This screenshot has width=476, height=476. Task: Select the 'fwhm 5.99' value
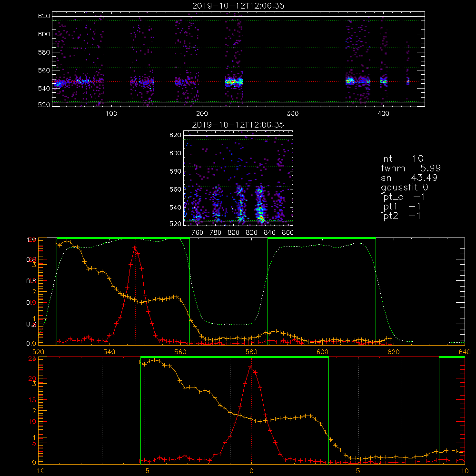[x=411, y=168]
